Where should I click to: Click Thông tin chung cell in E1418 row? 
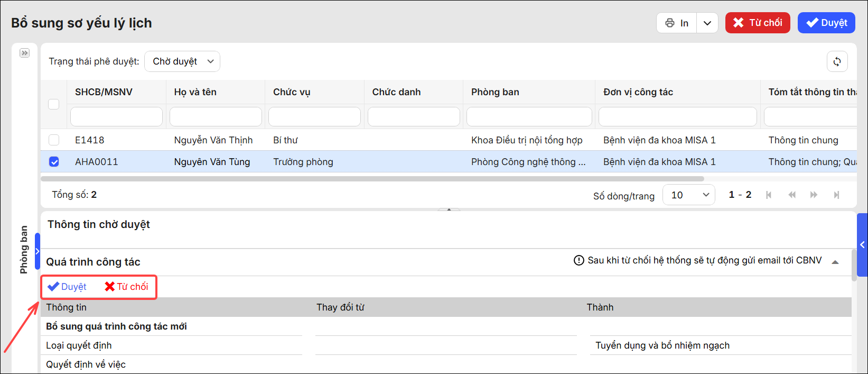click(803, 140)
